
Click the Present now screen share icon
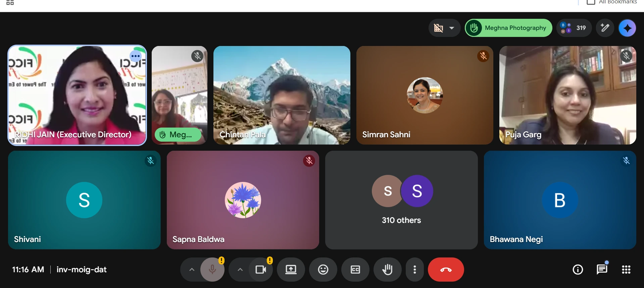pyautogui.click(x=291, y=270)
